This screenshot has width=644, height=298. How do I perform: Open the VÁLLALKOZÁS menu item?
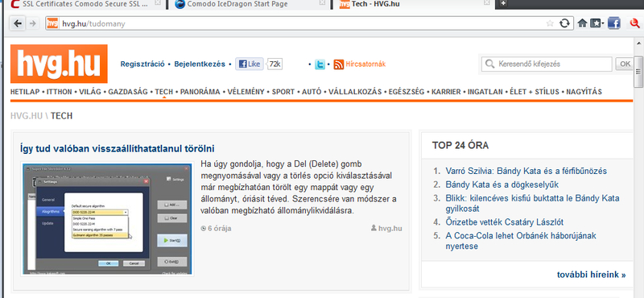(x=355, y=92)
